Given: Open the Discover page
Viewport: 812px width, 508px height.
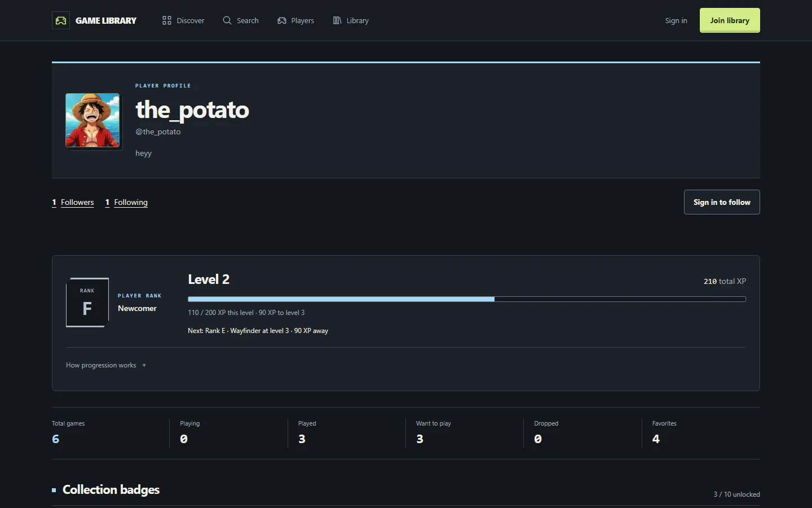Looking at the screenshot, I should [x=183, y=20].
